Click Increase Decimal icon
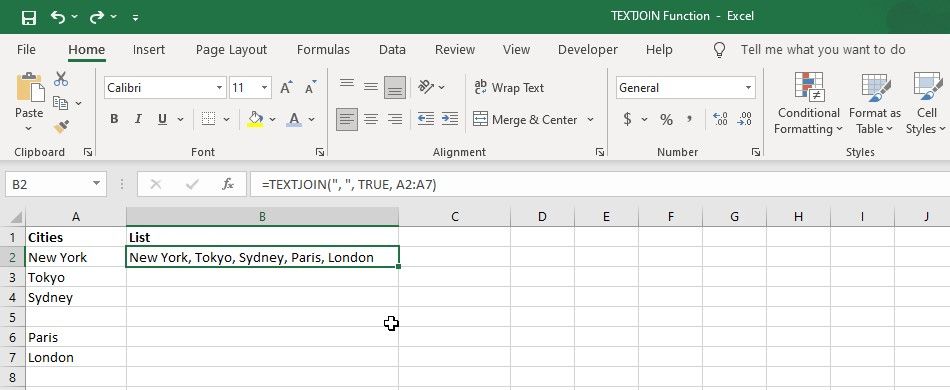The image size is (950, 390). tap(720, 119)
